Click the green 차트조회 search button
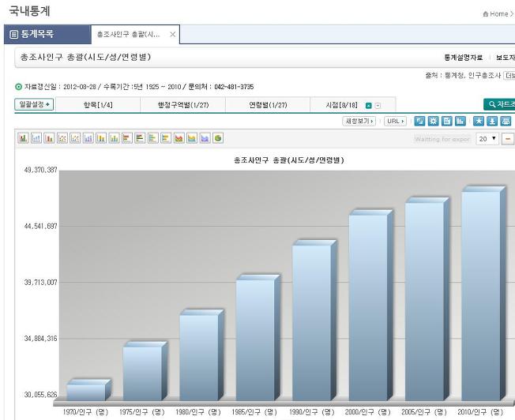The height and width of the screenshot is (420, 515). coord(499,104)
